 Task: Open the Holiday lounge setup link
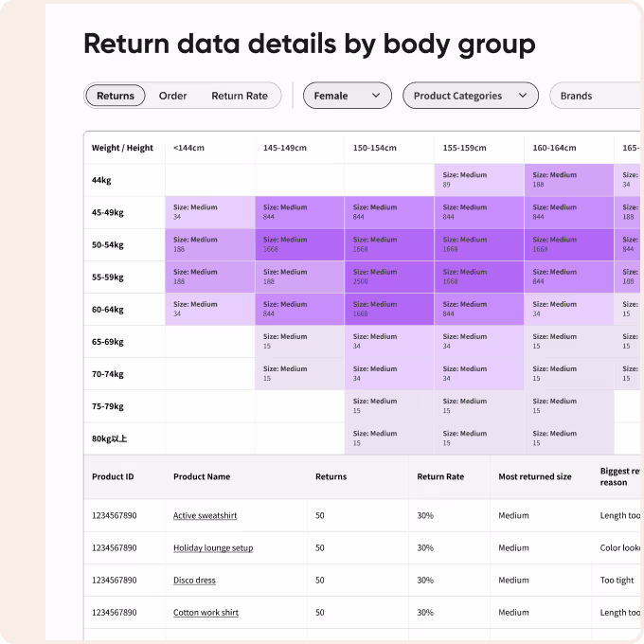point(213,548)
